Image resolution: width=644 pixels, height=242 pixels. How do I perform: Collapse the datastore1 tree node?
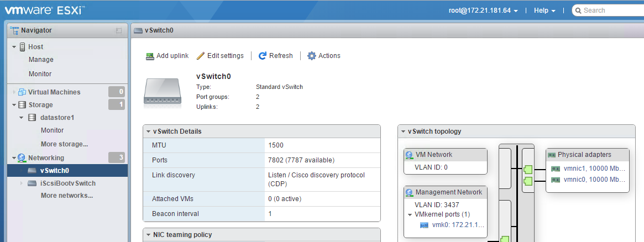[x=22, y=118]
